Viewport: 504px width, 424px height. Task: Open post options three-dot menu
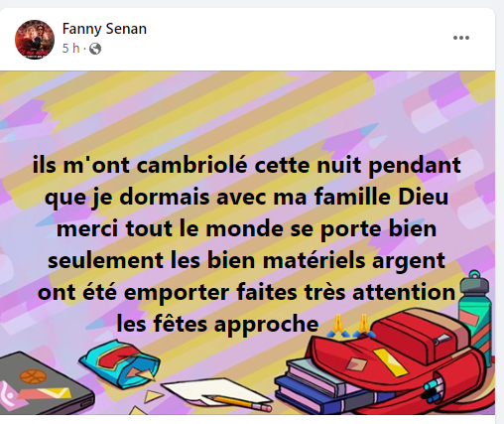coord(461,38)
